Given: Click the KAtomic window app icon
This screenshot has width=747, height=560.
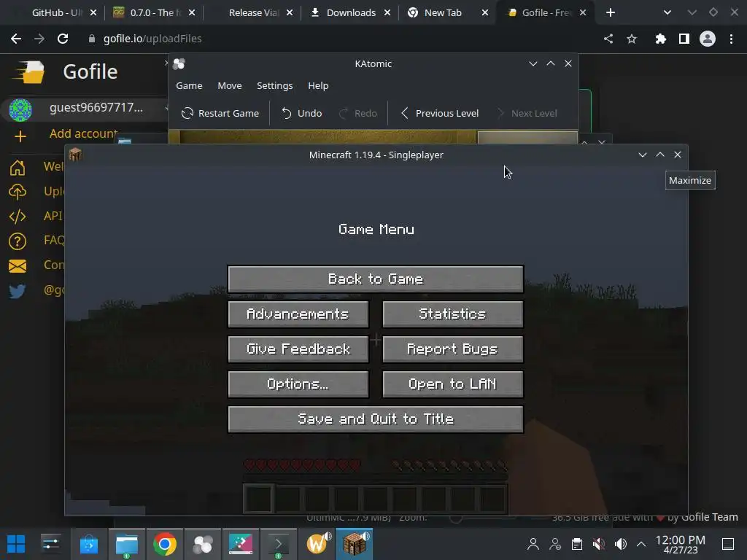Looking at the screenshot, I should click(179, 64).
